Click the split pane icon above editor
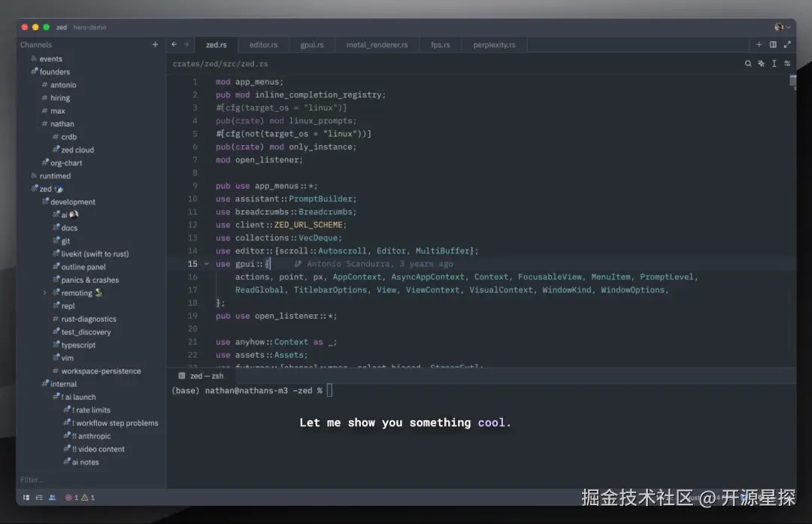This screenshot has width=812, height=524. tap(772, 44)
